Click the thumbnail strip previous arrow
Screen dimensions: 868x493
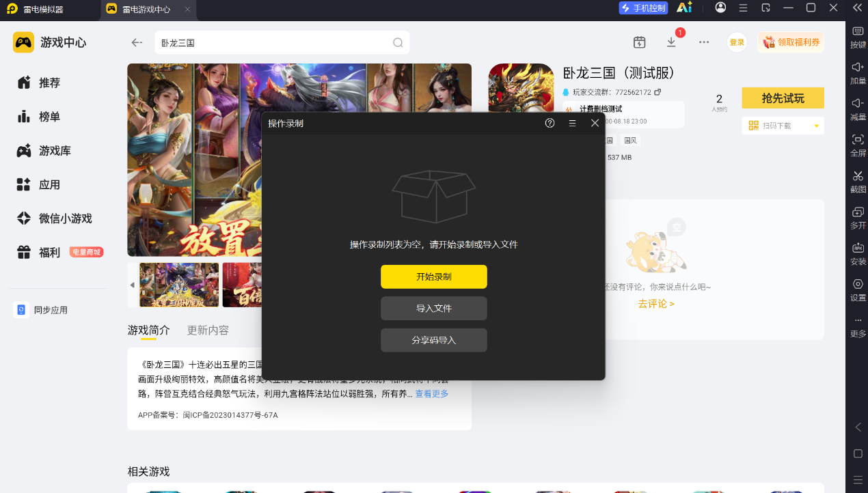point(132,285)
